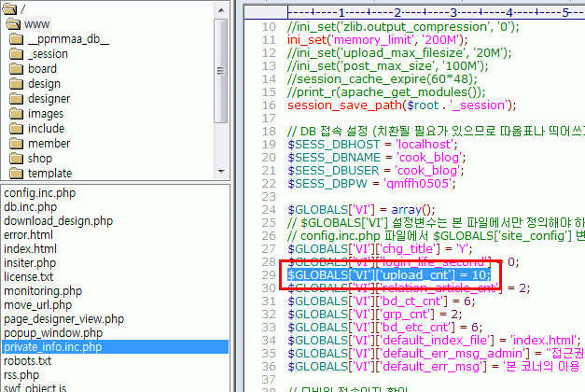The height and width of the screenshot is (392, 585).
Task: Select the highlighted private_info.inc.php file
Action: [52, 346]
